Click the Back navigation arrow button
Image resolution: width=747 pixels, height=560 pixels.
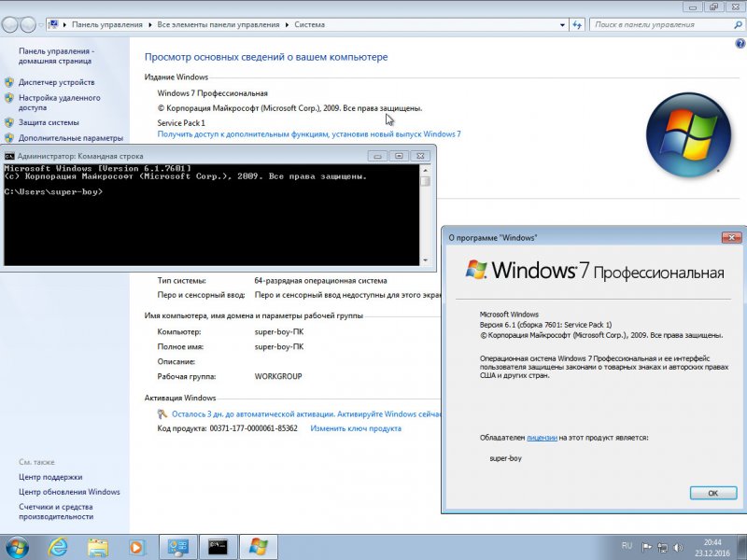[10, 25]
